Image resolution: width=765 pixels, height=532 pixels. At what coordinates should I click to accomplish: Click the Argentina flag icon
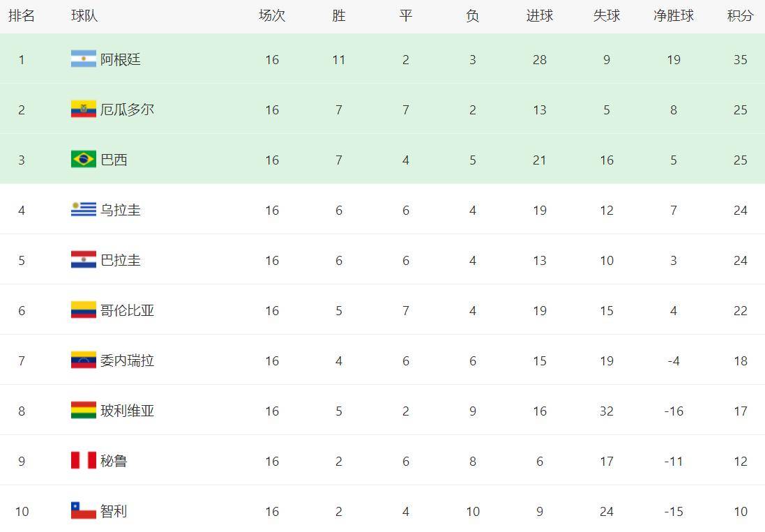(x=84, y=59)
